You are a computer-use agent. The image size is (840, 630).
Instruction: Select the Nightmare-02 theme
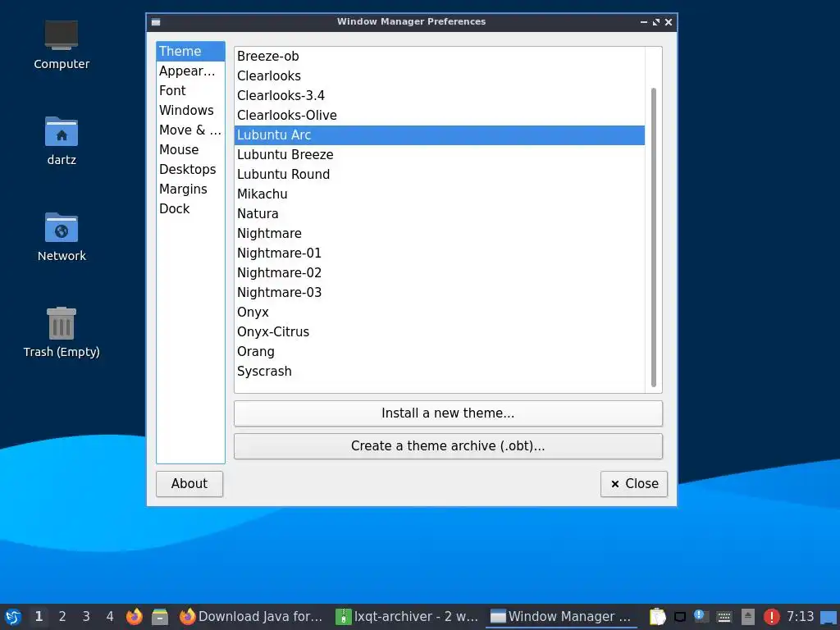[440, 272]
